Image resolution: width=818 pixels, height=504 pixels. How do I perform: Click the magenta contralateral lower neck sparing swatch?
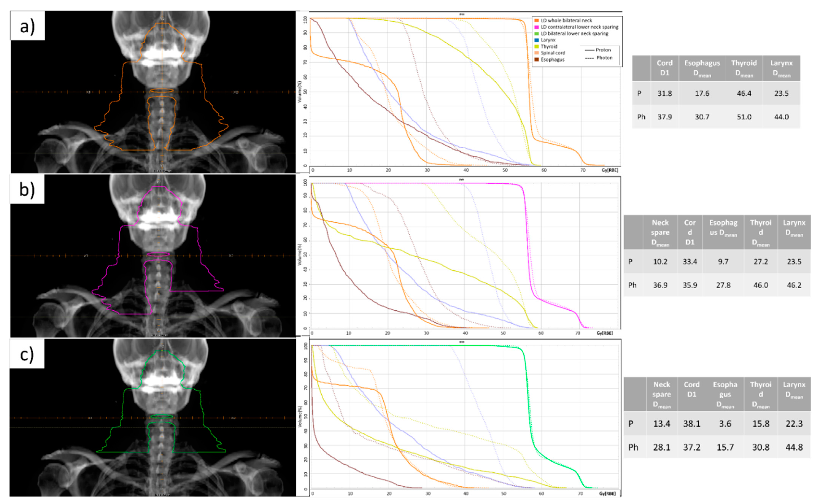pyautogui.click(x=536, y=27)
